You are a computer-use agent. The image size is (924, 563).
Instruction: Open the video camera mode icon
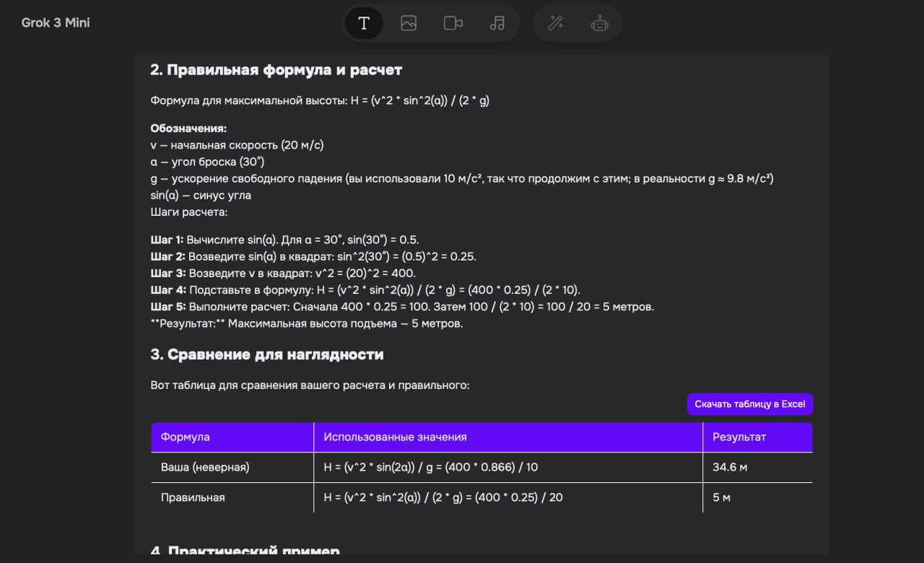coord(453,23)
